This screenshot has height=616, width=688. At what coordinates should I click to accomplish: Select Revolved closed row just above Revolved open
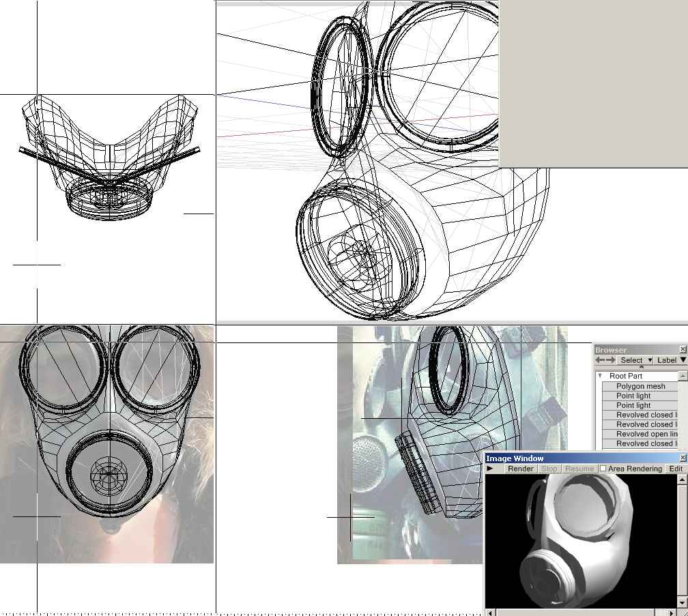click(x=640, y=424)
